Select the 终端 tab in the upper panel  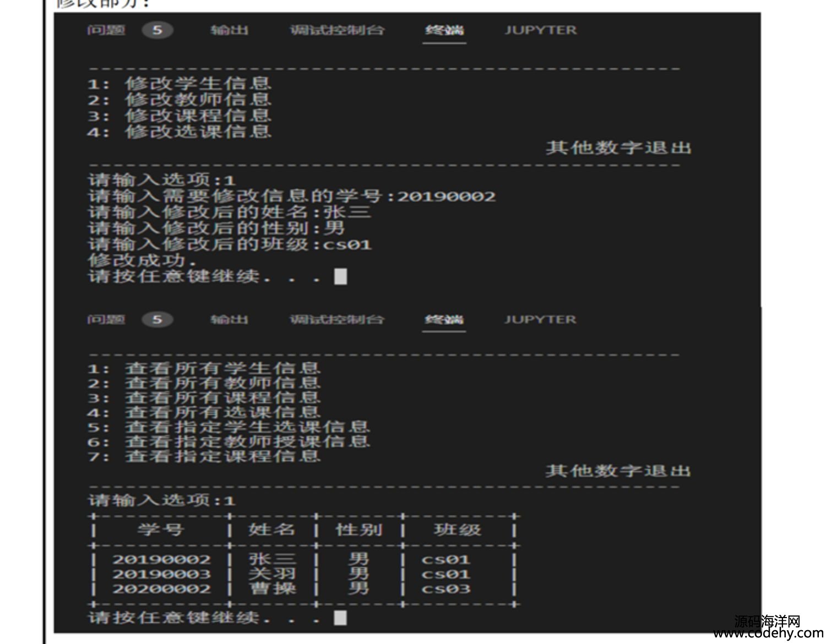pos(444,30)
